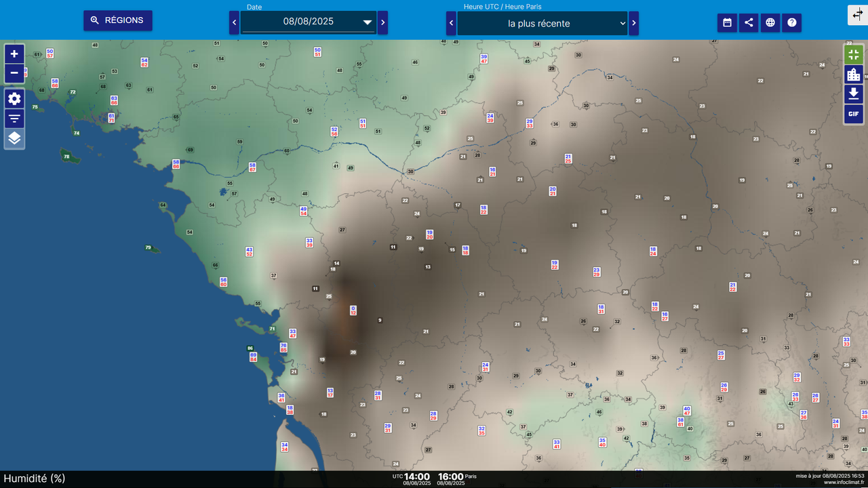Select the dark station showing 9
The height and width of the screenshot is (488, 868).
[x=380, y=320]
